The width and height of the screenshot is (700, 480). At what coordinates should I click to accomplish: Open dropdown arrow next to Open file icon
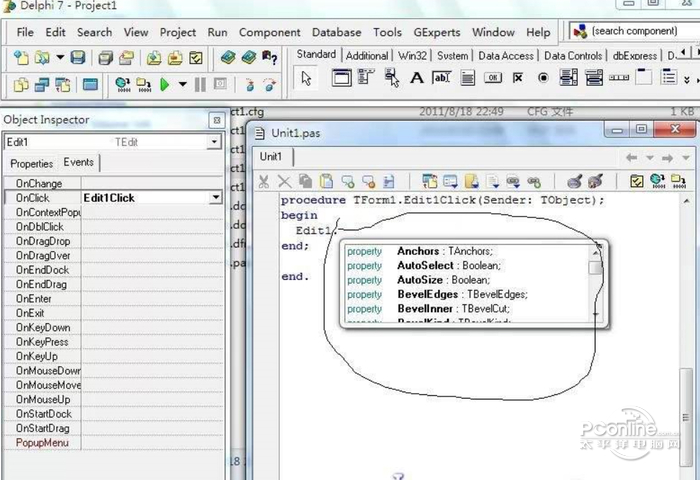(60, 58)
